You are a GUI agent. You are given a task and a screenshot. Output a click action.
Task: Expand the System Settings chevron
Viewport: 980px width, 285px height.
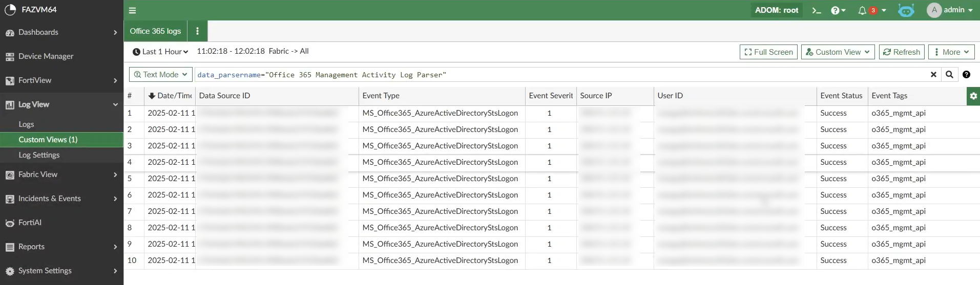pyautogui.click(x=115, y=271)
